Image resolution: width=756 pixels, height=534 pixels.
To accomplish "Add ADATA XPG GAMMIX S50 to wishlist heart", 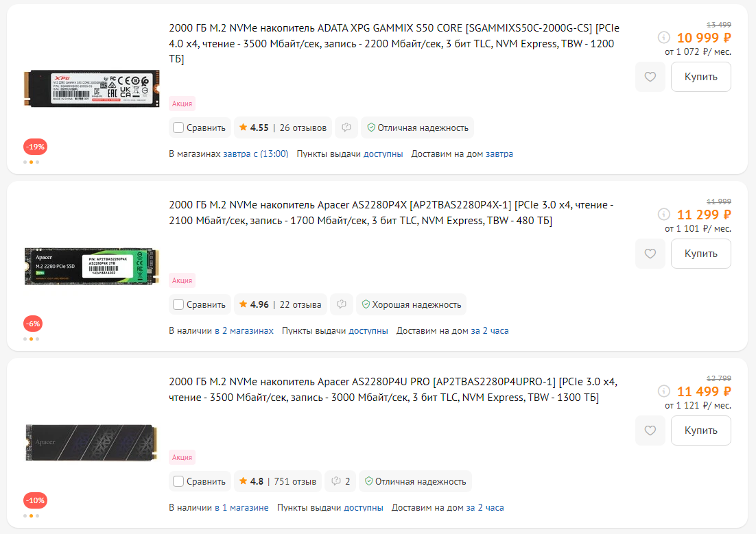I will pos(650,77).
